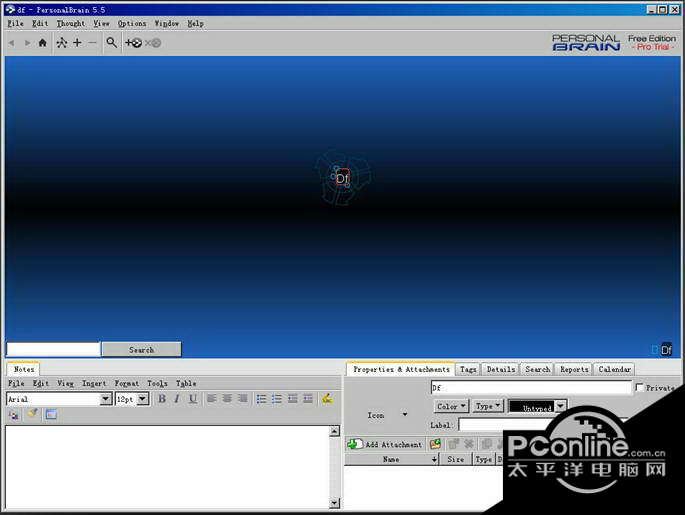Insert a numbered list in notes
The image size is (685, 515).
tap(277, 399)
